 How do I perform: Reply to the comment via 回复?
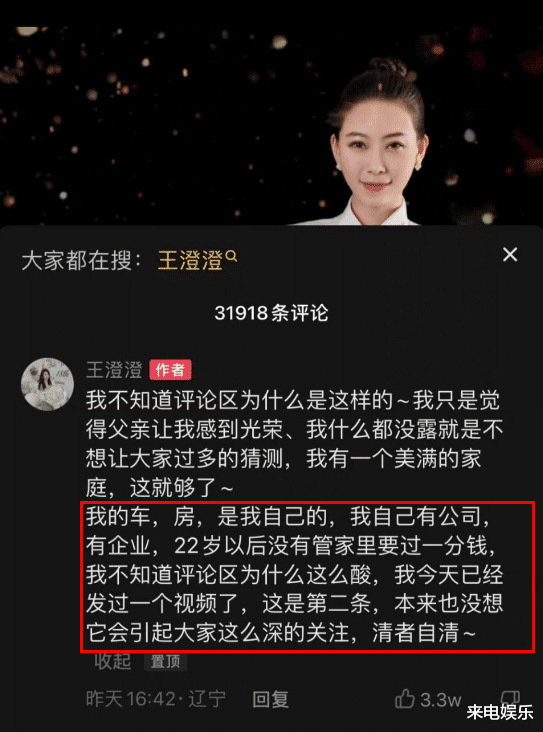coord(270,699)
